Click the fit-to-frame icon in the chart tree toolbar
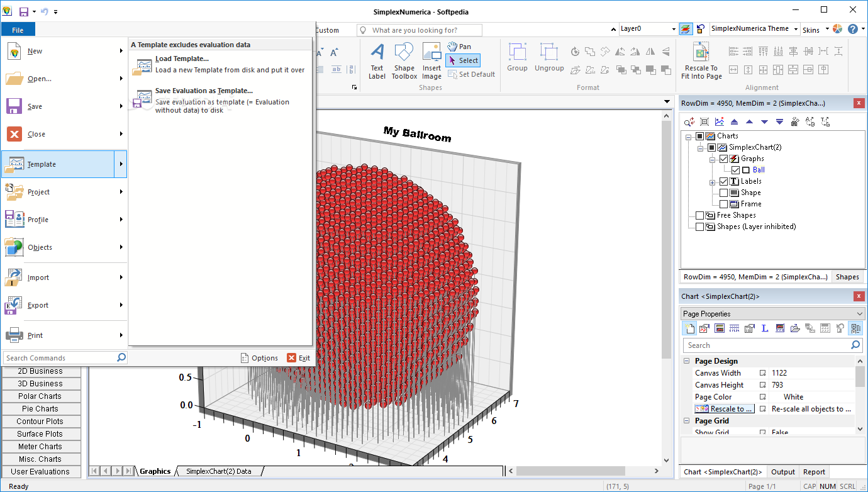 tap(704, 122)
